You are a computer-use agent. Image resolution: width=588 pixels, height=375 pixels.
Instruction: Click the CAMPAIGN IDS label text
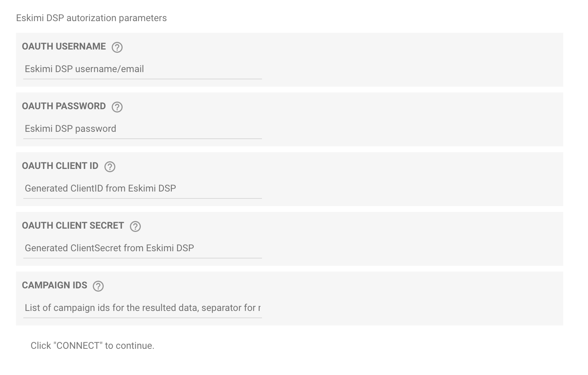click(x=55, y=285)
